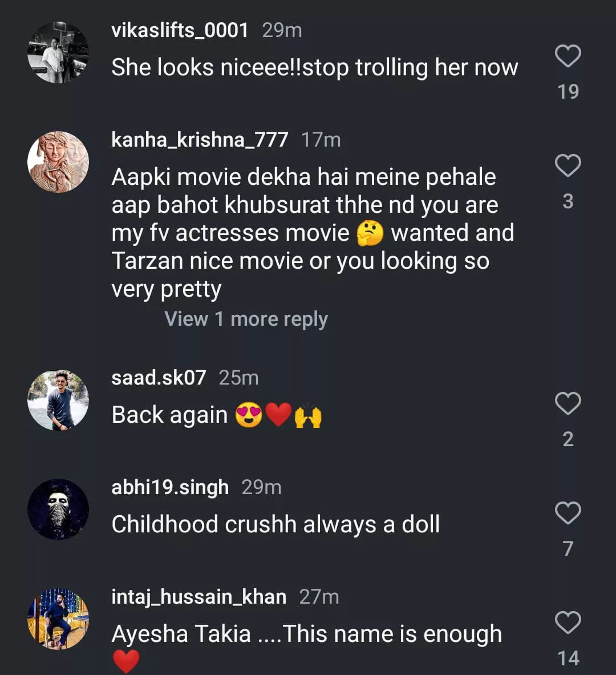Screen dimensions: 616x675
Task: Tap the heart on kanha_krishna_777's comment
Action: point(568,166)
